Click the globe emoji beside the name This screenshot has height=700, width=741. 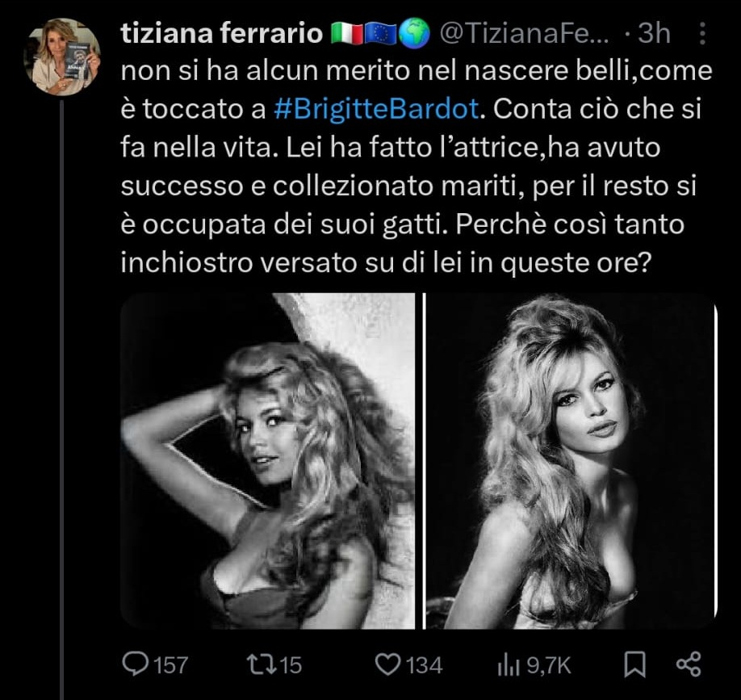pyautogui.click(x=415, y=33)
